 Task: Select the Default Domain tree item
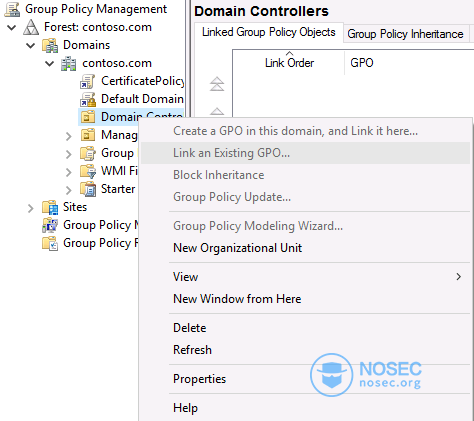[x=142, y=99]
